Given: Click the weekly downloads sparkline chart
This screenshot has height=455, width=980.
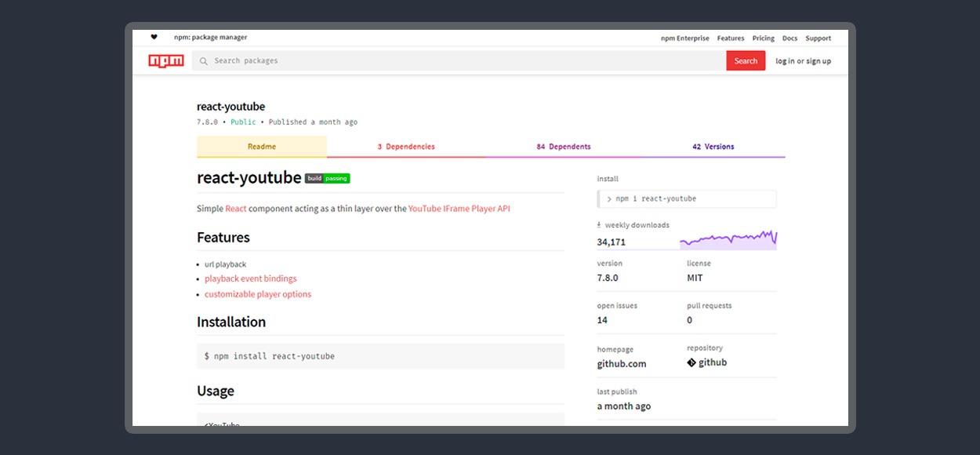Looking at the screenshot, I should point(728,239).
